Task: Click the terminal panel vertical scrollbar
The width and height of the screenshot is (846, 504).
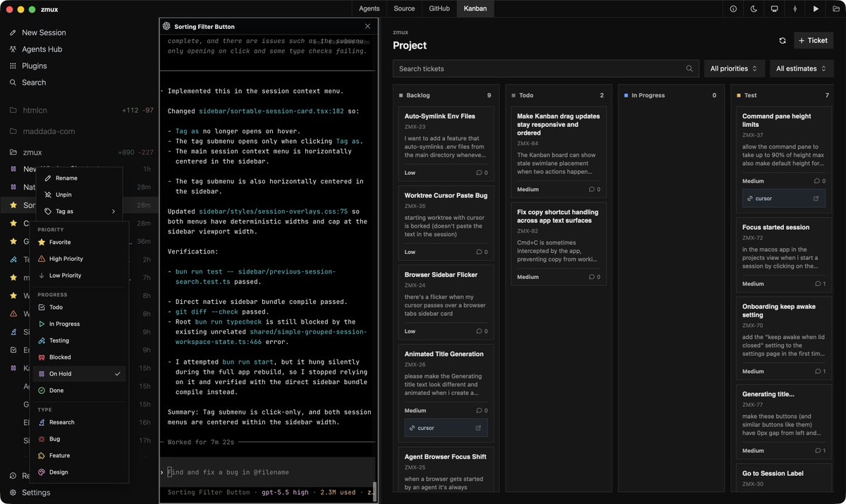Action: pos(375,491)
